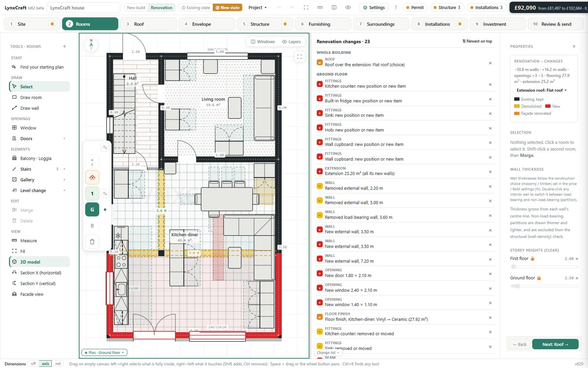Switch to New build mode
The width and height of the screenshot is (588, 368).
[136, 7]
